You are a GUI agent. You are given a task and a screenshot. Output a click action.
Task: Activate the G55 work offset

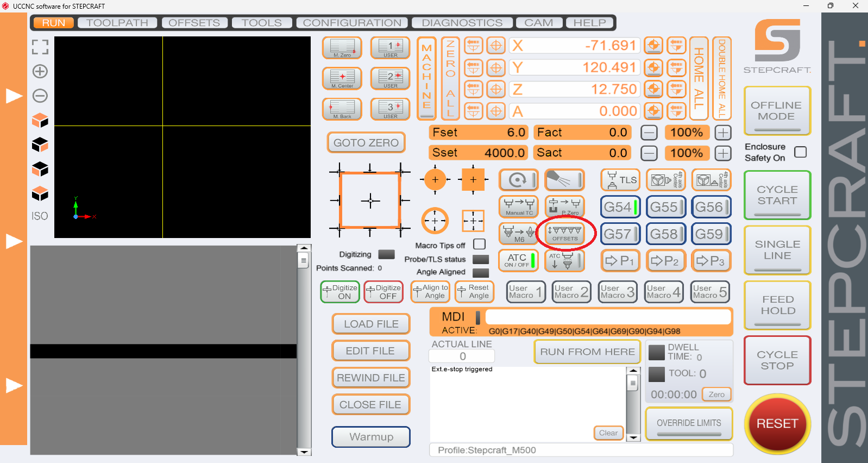[666, 207]
